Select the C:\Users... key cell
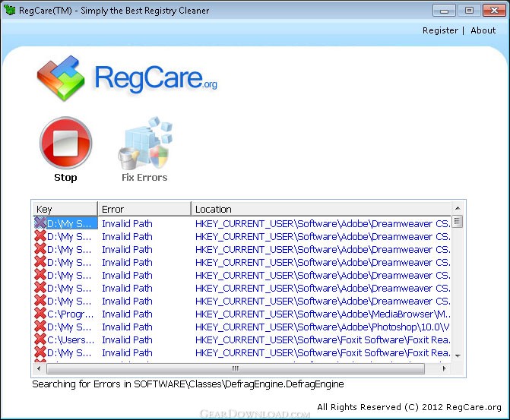Image resolution: width=510 pixels, height=420 pixels. pos(71,339)
